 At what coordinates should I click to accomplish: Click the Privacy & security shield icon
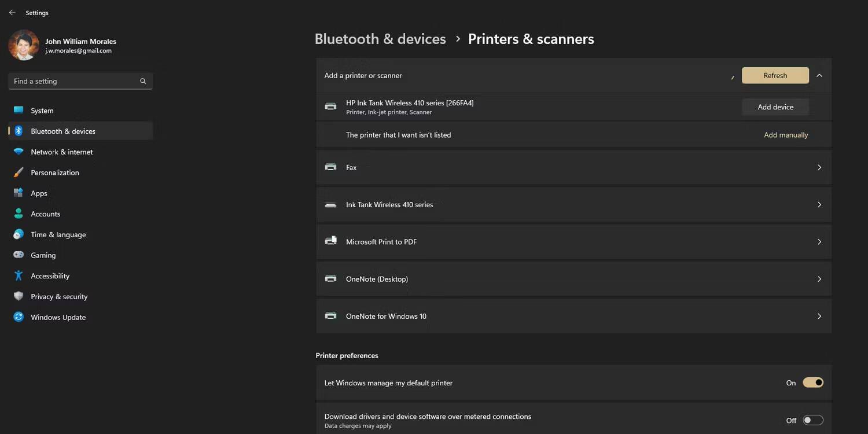(x=19, y=296)
